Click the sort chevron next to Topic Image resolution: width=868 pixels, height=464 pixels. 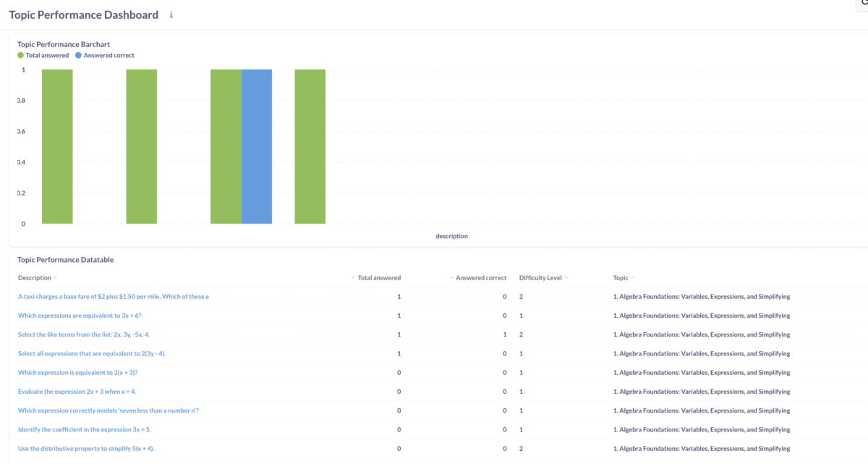coord(633,278)
